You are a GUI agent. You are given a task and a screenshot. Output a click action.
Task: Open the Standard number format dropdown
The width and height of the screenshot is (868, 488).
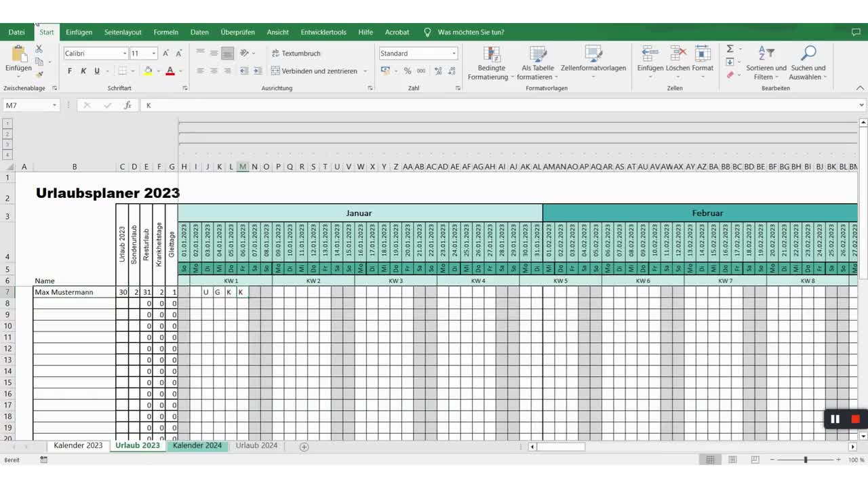(454, 54)
